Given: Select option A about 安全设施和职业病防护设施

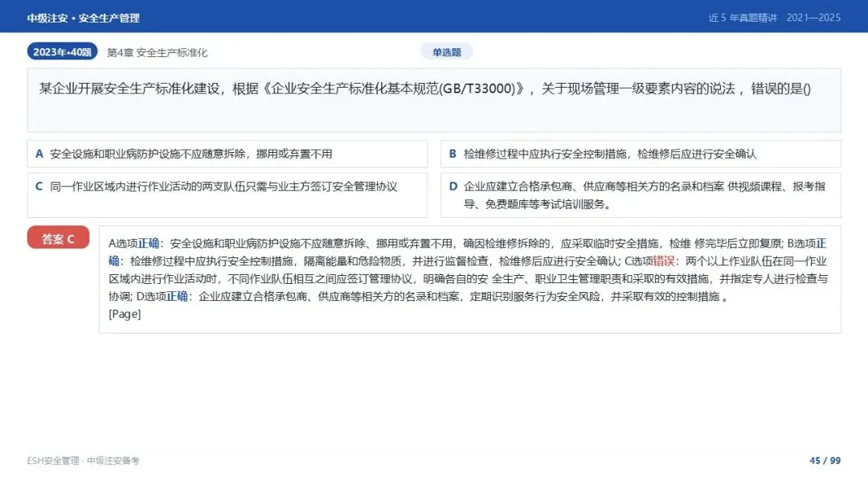Looking at the screenshot, I should [x=227, y=154].
